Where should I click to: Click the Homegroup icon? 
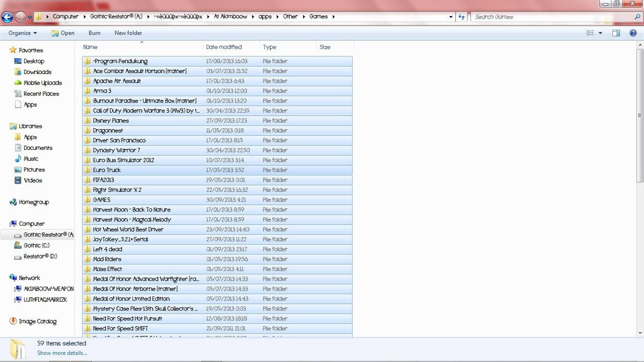pyautogui.click(x=13, y=202)
